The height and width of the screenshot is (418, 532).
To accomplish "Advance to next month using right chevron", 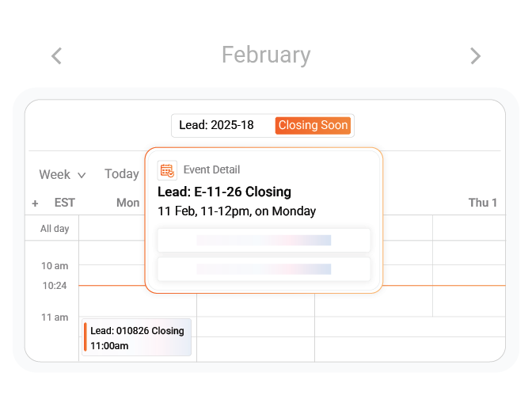I will [475, 55].
